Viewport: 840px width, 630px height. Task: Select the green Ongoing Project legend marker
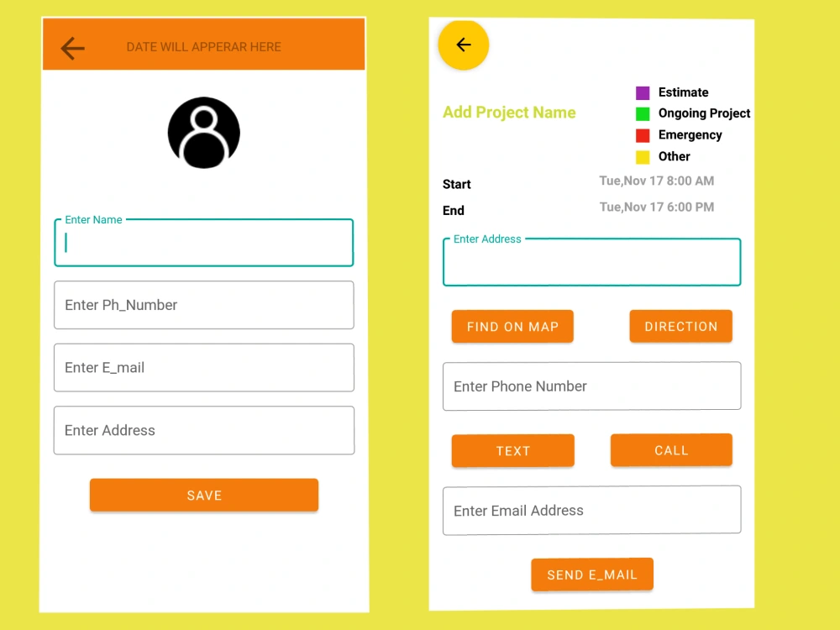(643, 113)
